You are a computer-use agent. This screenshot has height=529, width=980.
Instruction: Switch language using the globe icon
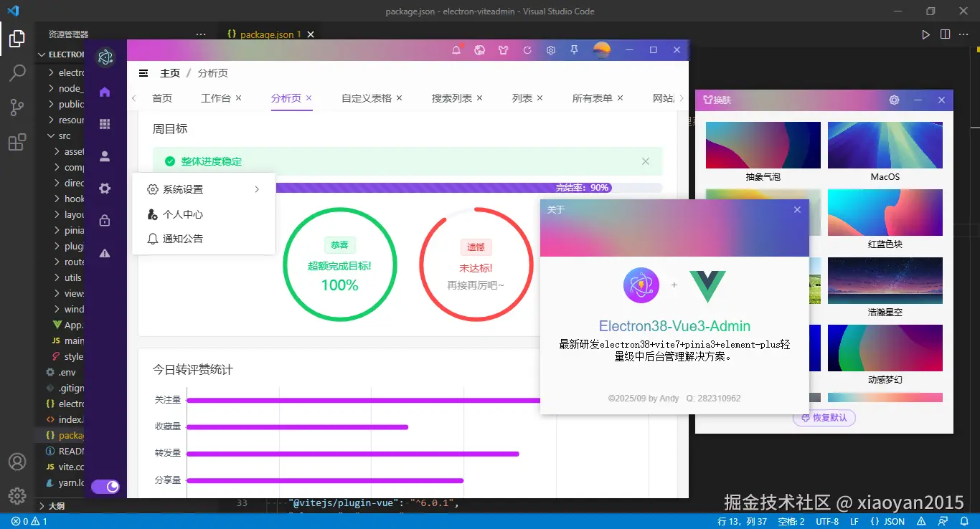(479, 50)
